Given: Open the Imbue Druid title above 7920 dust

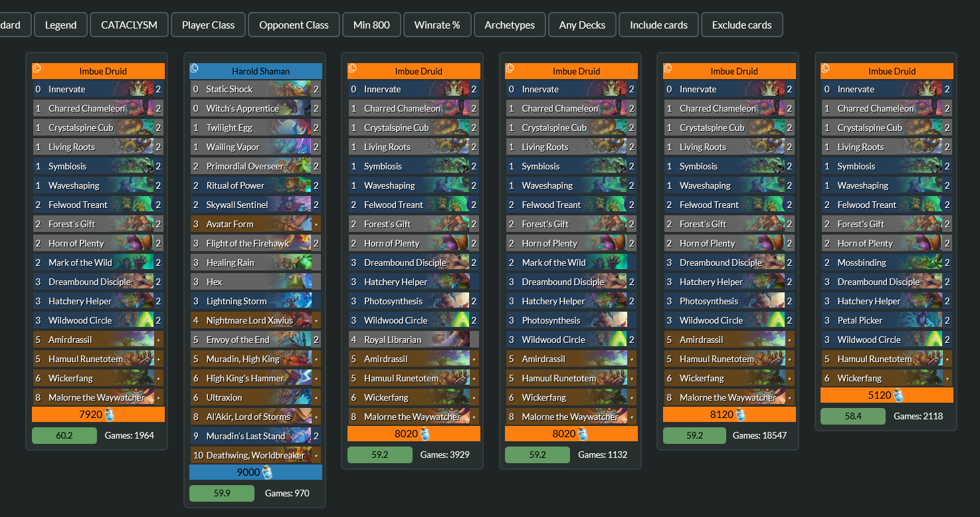Looking at the screenshot, I should [x=103, y=71].
